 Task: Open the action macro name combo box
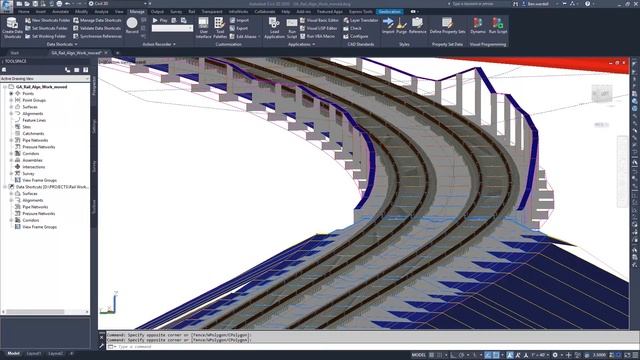(x=172, y=28)
